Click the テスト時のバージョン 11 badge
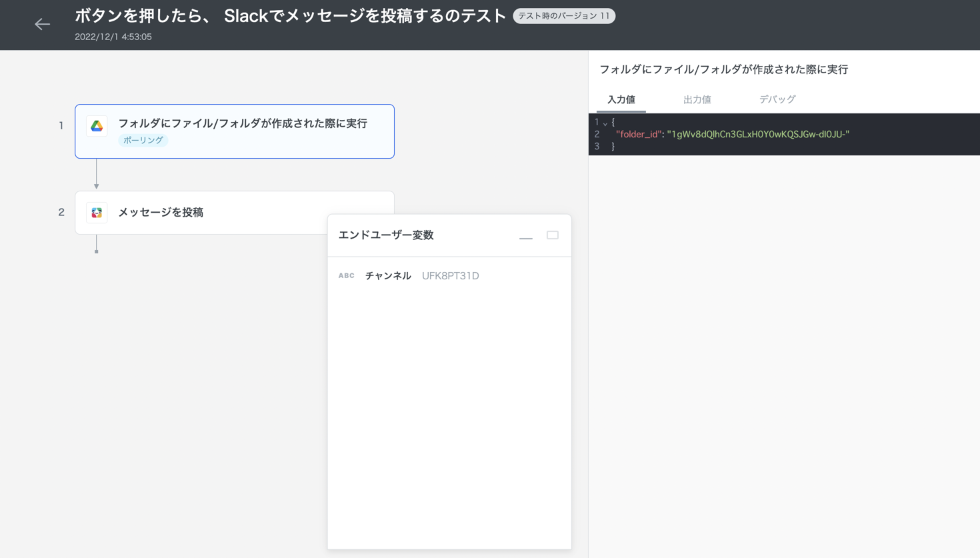 point(564,16)
